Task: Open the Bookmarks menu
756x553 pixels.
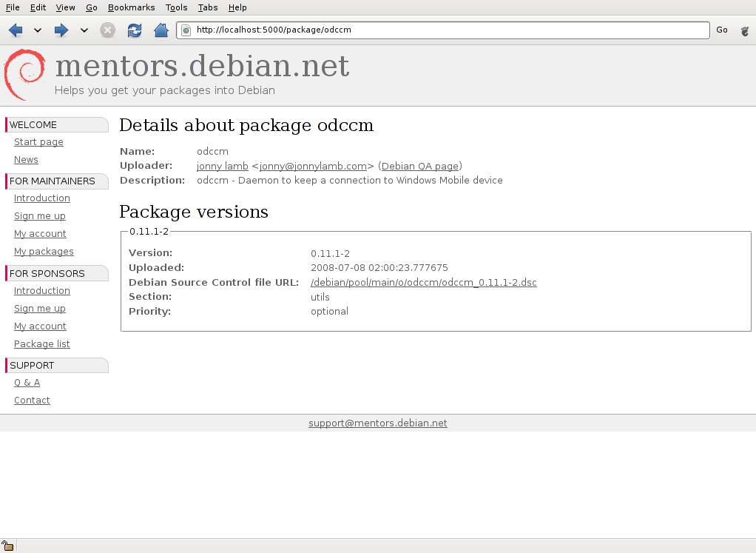Action: point(131,7)
